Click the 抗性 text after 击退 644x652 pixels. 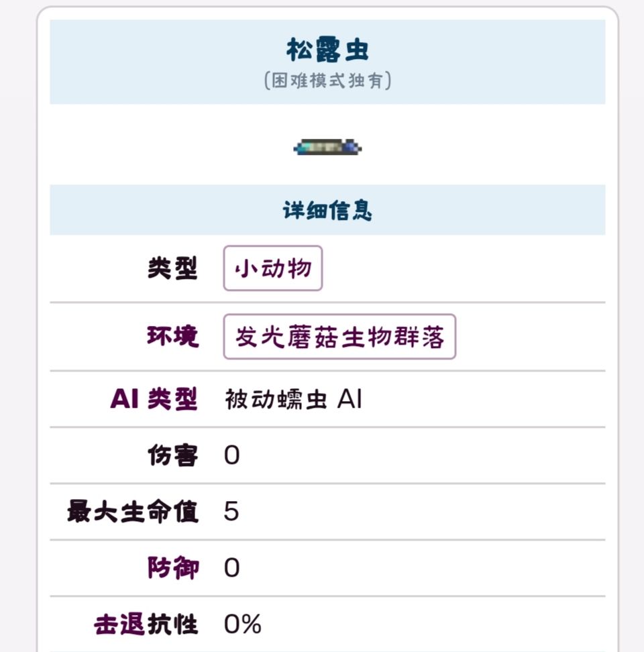[x=172, y=624]
